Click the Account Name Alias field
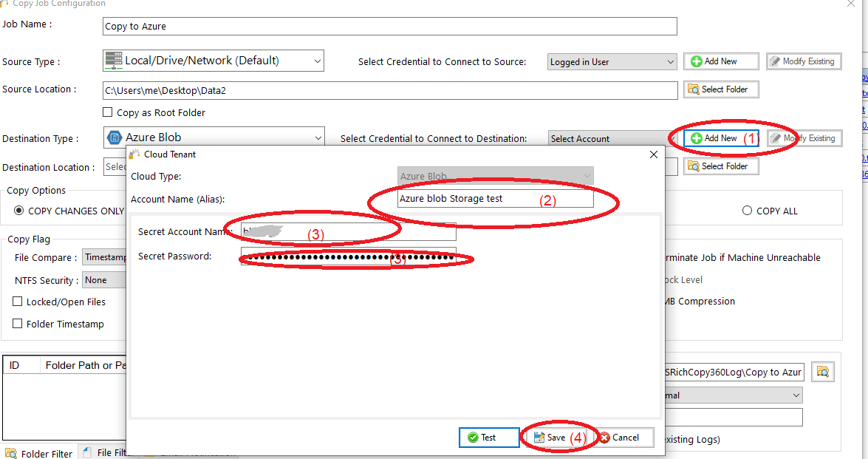 [496, 198]
